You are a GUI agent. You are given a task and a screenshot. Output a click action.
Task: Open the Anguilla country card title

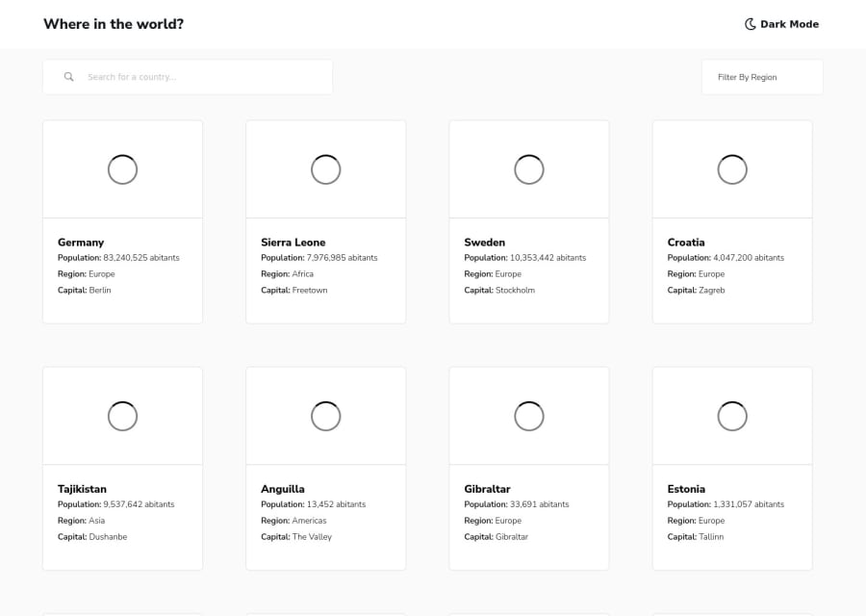[x=283, y=489]
